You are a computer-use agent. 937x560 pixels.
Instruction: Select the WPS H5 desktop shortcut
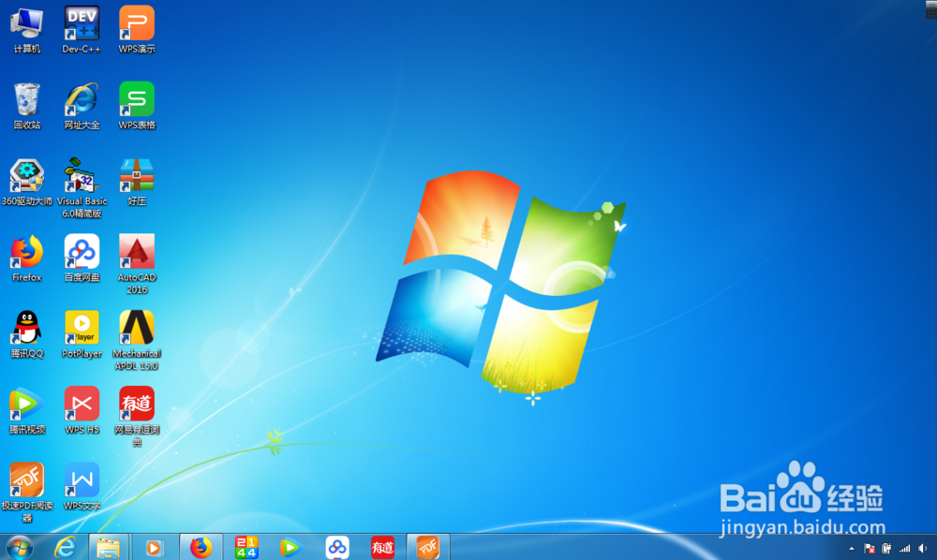pos(82,411)
